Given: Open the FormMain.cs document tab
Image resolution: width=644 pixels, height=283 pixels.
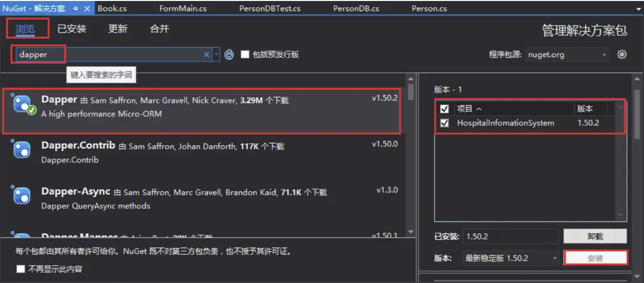Looking at the screenshot, I should [x=182, y=9].
